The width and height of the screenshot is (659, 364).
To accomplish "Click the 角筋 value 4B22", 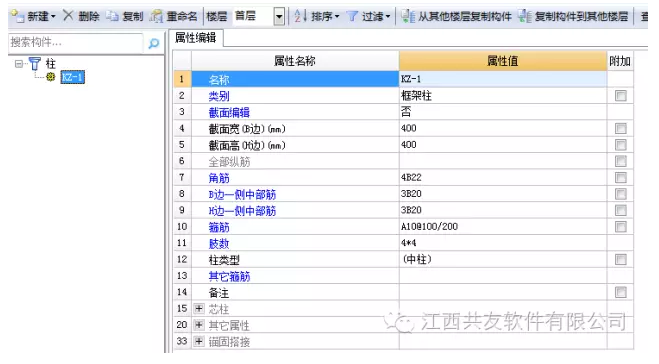I will pyautogui.click(x=503, y=178).
